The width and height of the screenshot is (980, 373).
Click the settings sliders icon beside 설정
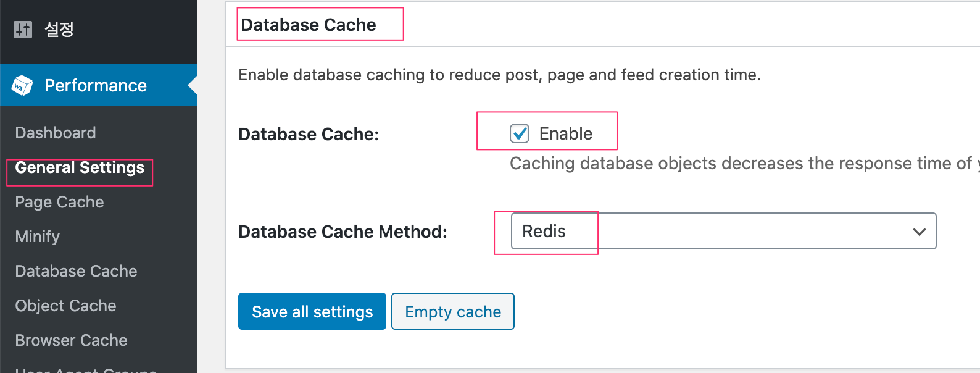23,29
